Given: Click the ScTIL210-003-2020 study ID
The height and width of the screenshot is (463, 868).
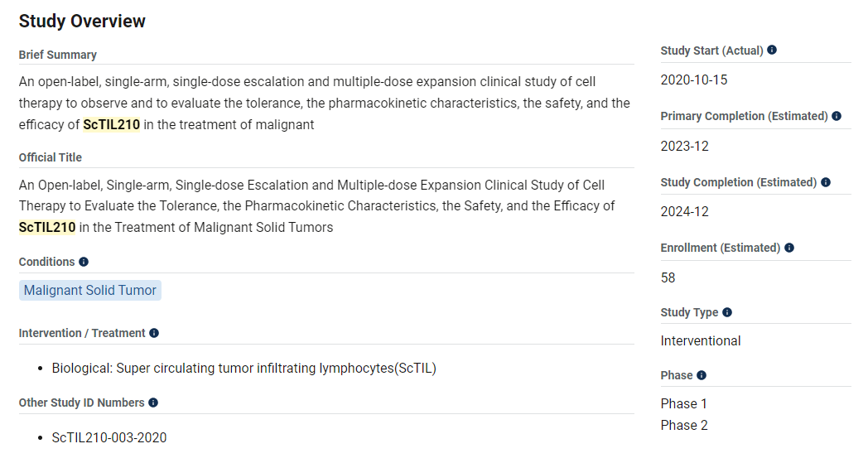Looking at the screenshot, I should (x=109, y=437).
